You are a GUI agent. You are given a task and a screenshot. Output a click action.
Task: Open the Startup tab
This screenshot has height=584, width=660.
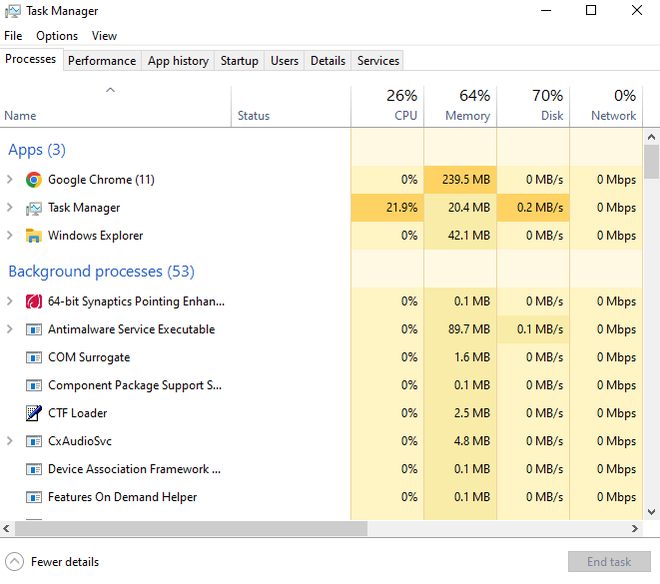point(239,61)
